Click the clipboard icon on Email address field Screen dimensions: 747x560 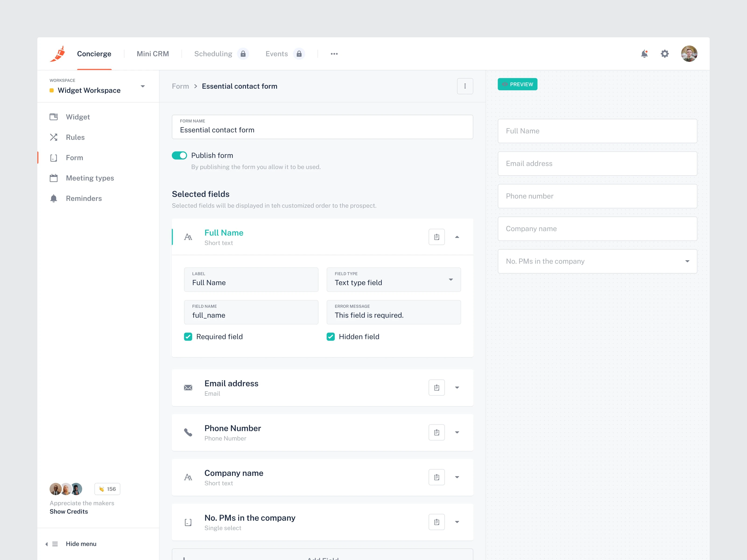coord(437,388)
